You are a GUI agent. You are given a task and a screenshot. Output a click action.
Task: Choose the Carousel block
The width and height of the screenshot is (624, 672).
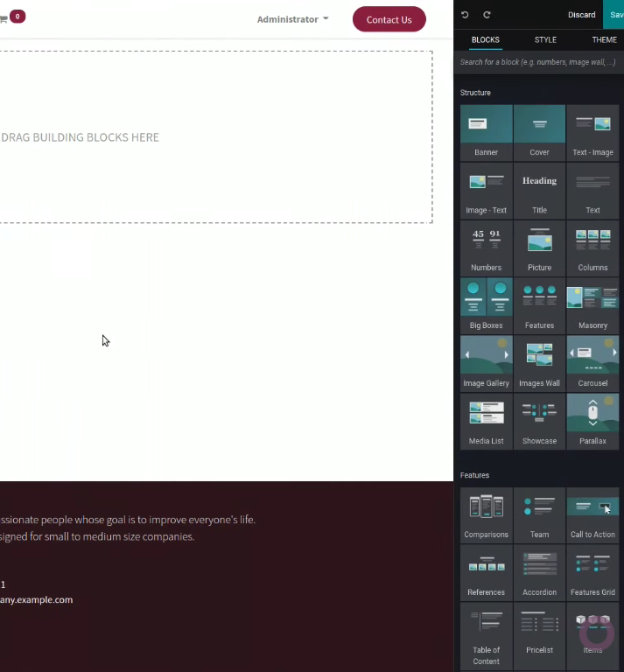coord(592,364)
